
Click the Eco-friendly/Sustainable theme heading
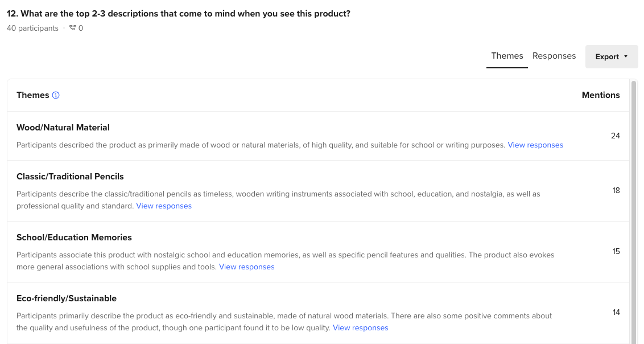(x=66, y=298)
